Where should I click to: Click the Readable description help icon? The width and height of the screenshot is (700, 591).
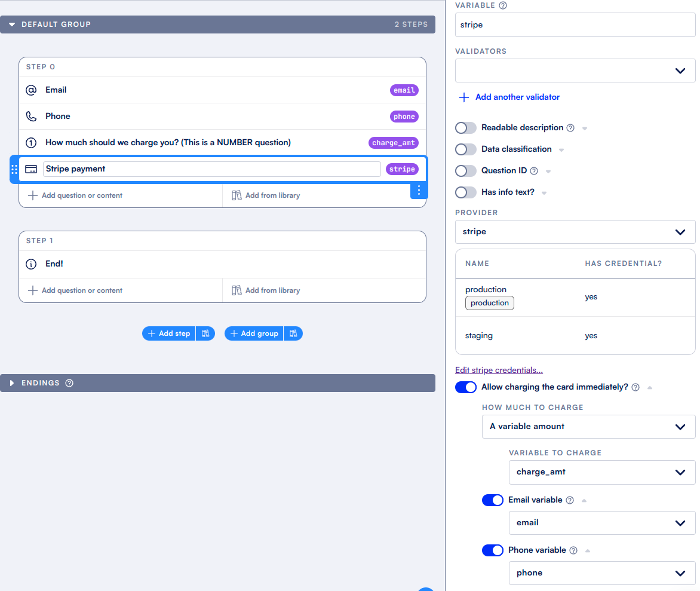[x=570, y=128]
